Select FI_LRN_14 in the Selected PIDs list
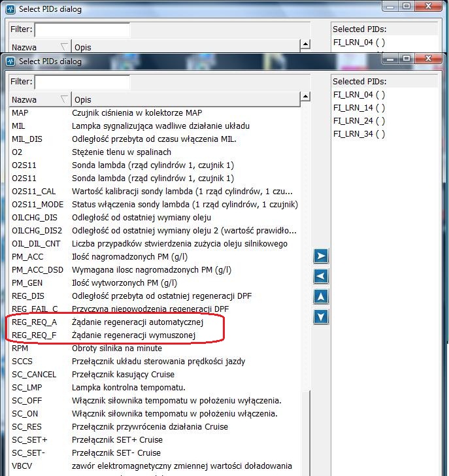 [359, 108]
